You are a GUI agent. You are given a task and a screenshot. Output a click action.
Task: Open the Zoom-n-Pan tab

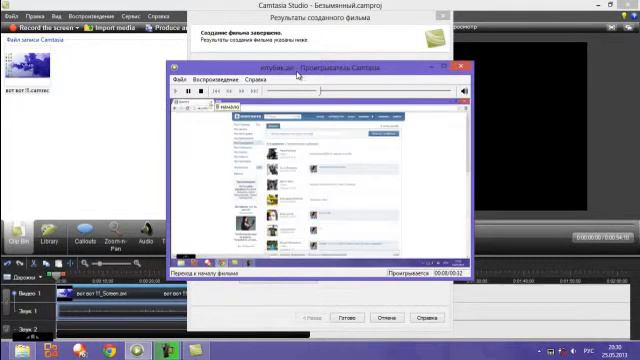[116, 237]
